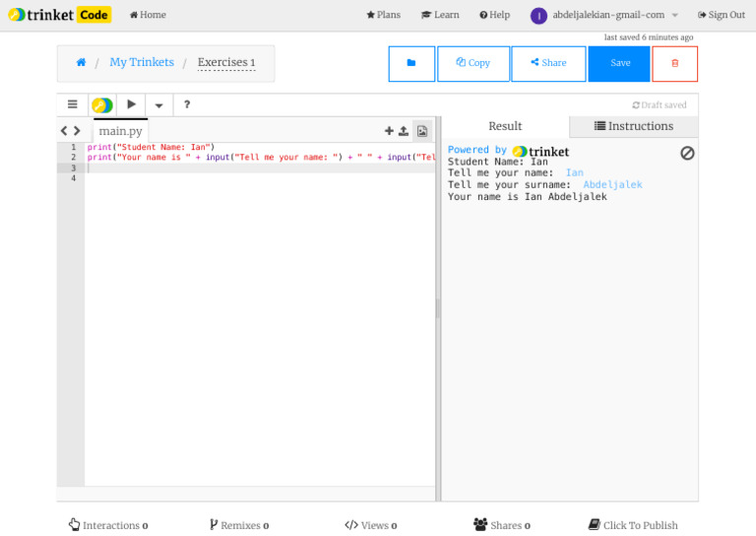
Task: Open the Help page
Action: pos(495,15)
